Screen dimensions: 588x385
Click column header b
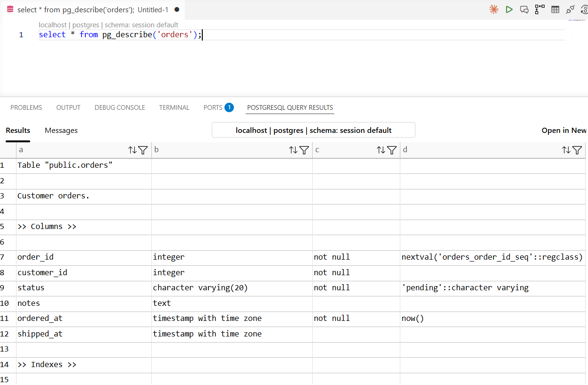[232, 150]
